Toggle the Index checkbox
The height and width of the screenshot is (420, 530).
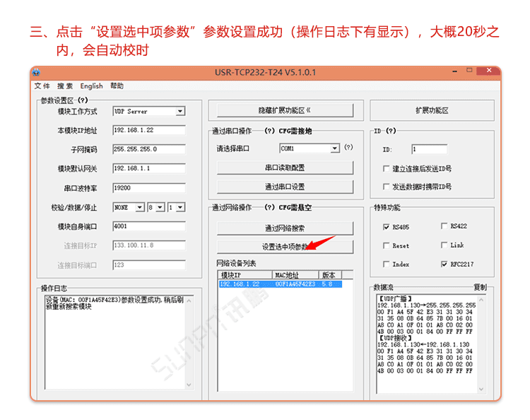[386, 264]
